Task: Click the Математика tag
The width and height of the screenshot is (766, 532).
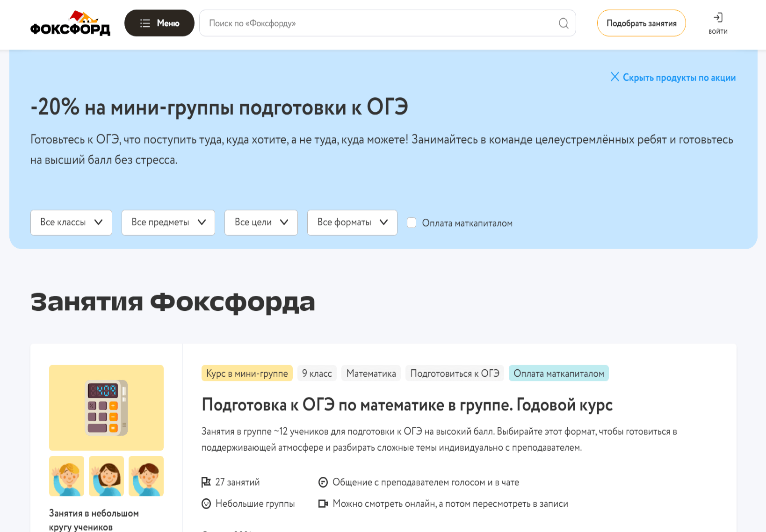Action: [x=371, y=373]
